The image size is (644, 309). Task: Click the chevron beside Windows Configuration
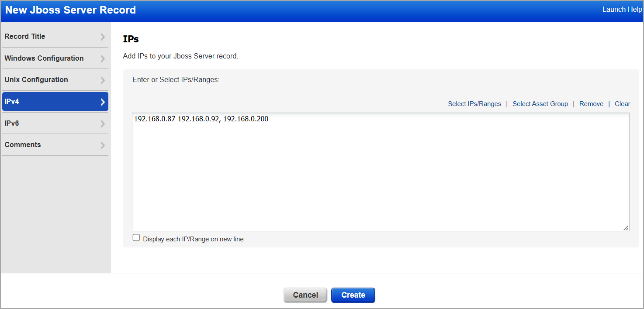click(103, 58)
